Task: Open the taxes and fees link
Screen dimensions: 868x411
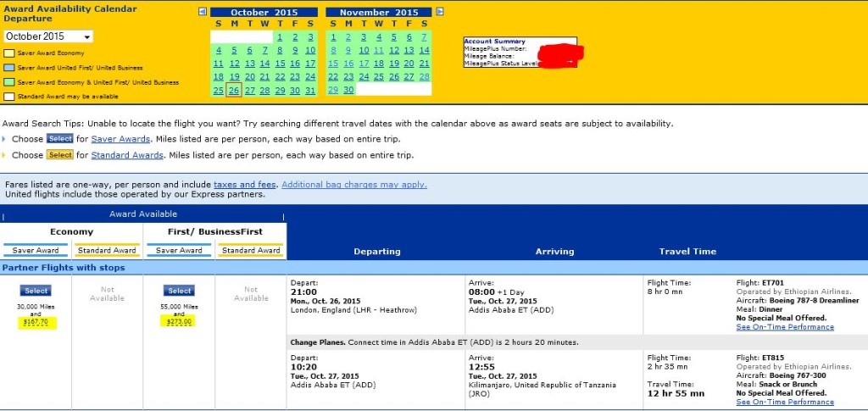Action: tap(245, 185)
